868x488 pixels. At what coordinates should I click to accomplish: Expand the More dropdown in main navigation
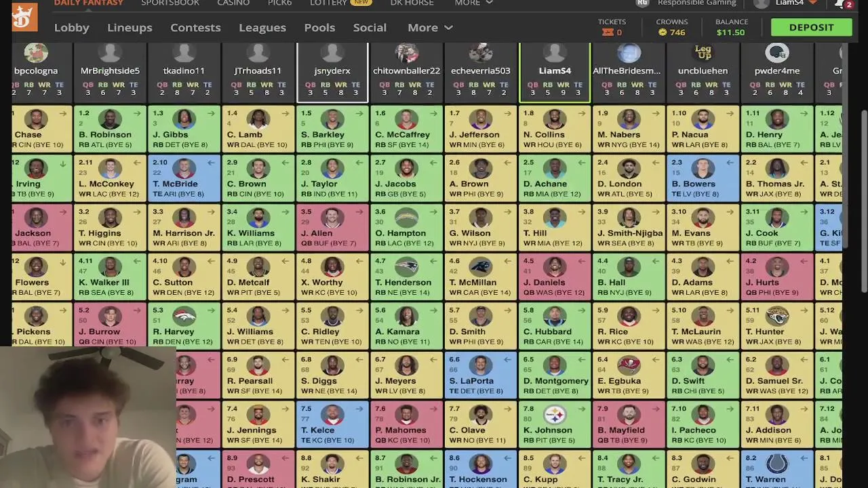coord(430,27)
